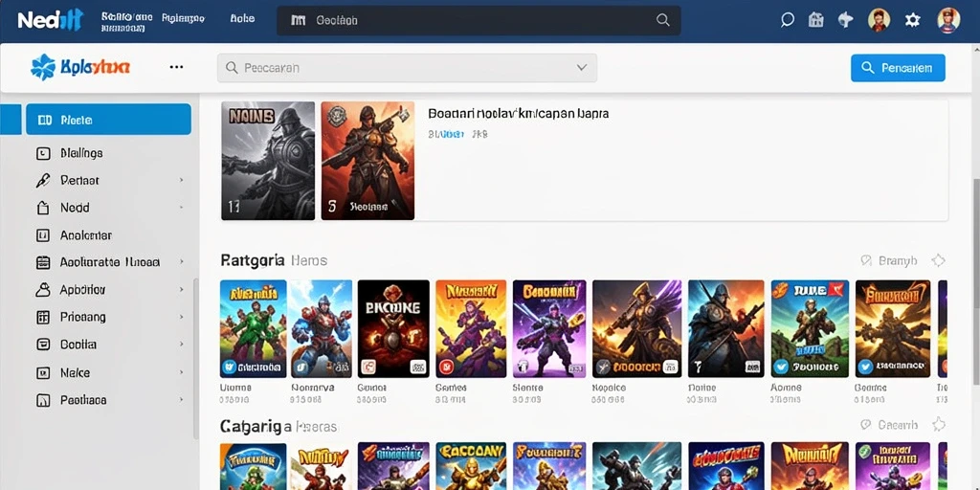
Task: Click the calendar icon next to Aoolioratte Iluoaa
Action: 43,262
